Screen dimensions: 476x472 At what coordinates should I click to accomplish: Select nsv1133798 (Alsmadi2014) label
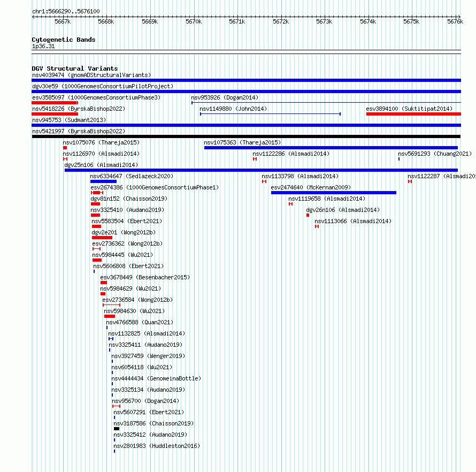coord(300,176)
